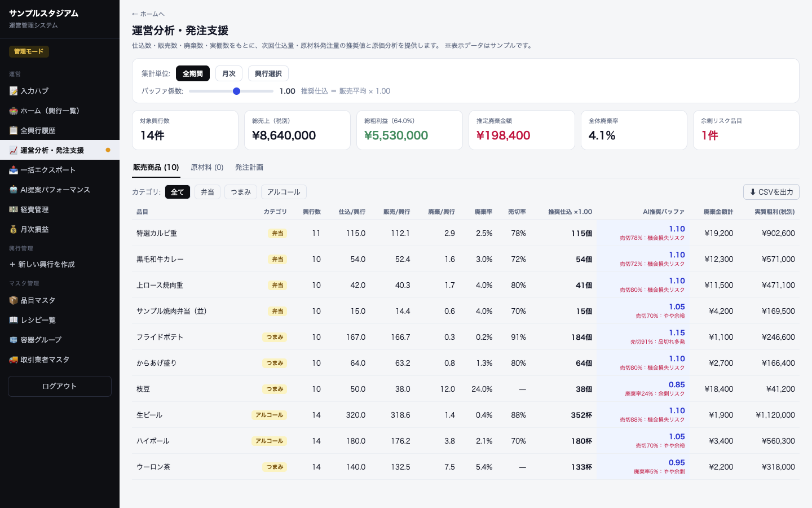
Task: Open AI提案パフォーマンス page
Action: click(x=60, y=190)
